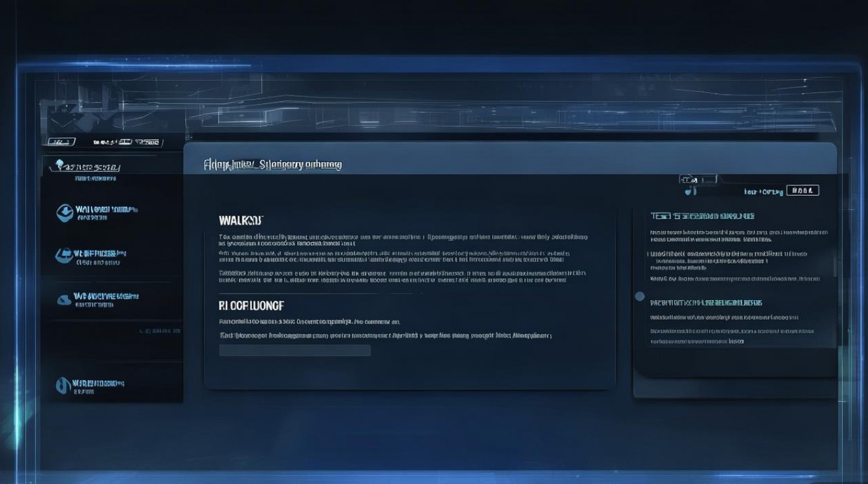Click the WALK heading in main panel
The image size is (868, 484).
point(241,221)
